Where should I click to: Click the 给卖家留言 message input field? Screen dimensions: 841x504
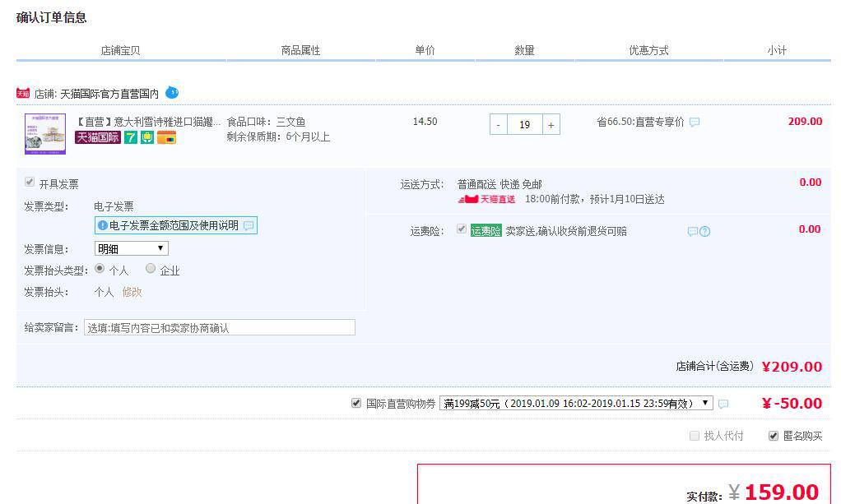pyautogui.click(x=220, y=327)
